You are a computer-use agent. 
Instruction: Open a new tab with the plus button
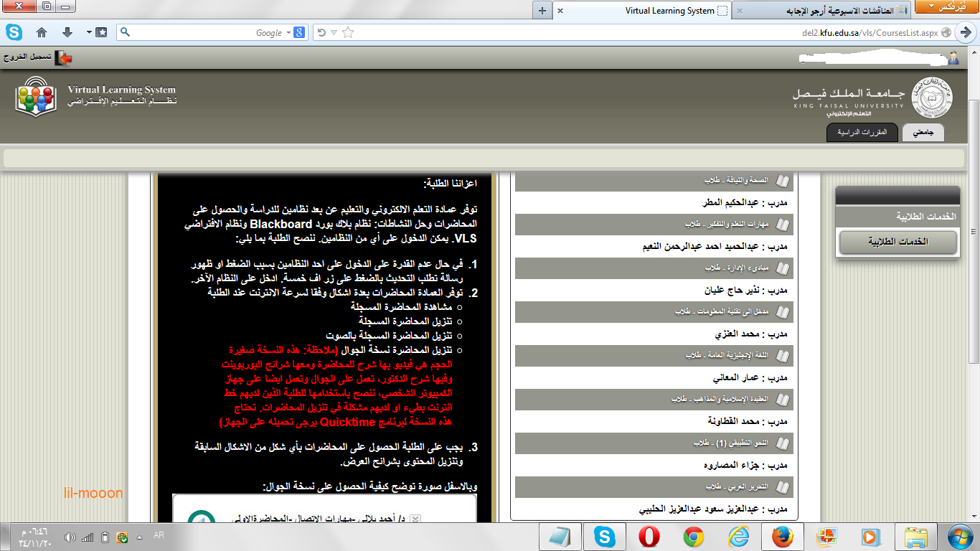point(542,11)
